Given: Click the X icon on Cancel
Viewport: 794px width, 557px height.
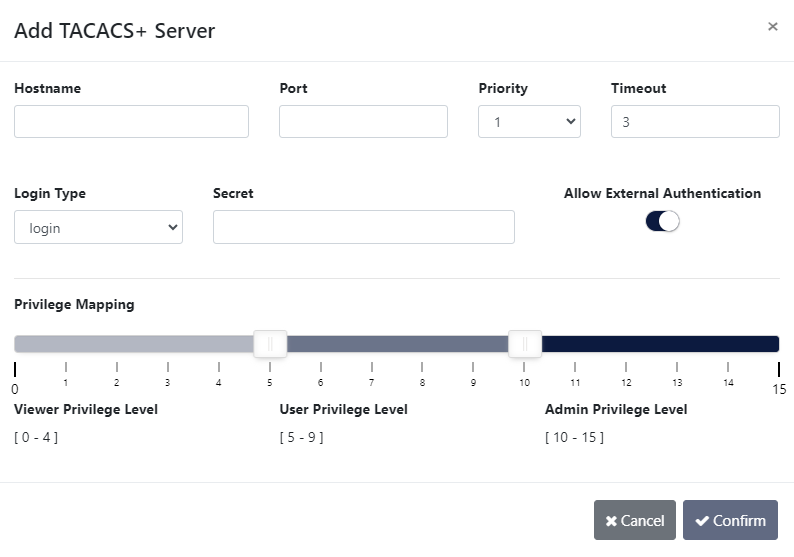Looking at the screenshot, I should pos(611,521).
